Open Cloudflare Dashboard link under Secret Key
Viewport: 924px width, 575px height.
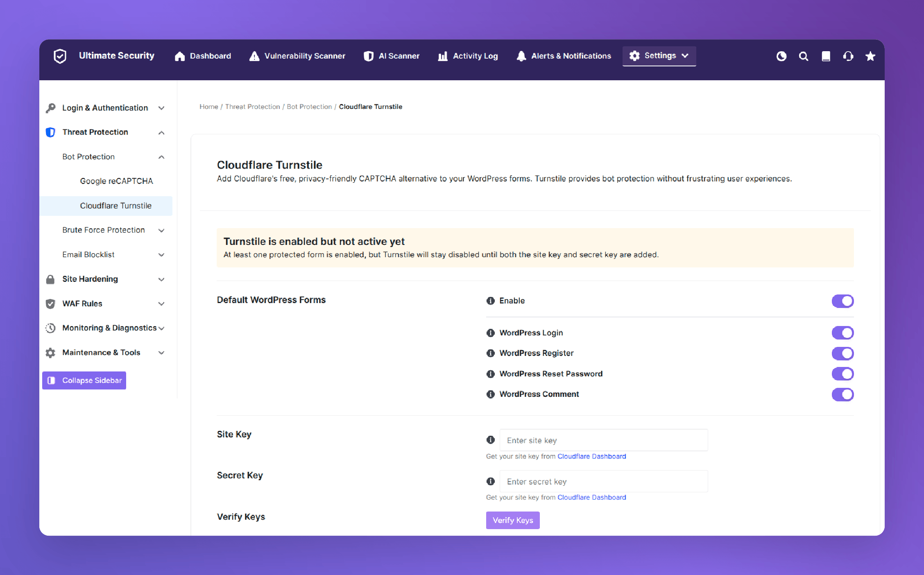[x=591, y=497]
